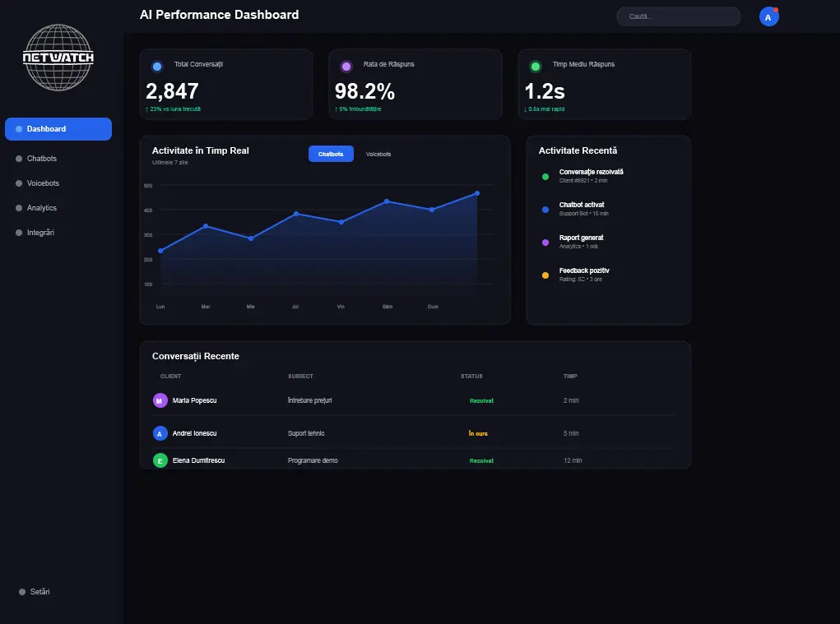Viewport: 840px width, 624px height.
Task: Open Setări at the sidebar bottom
Action: (40, 592)
